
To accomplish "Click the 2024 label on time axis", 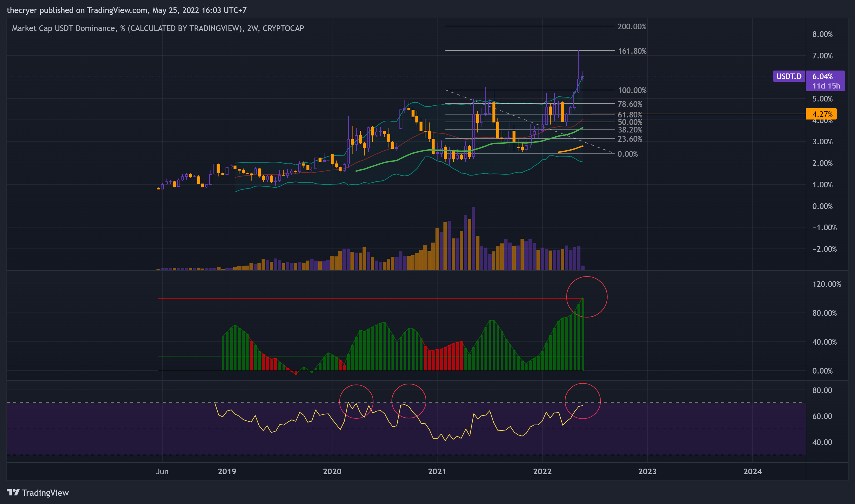I will [x=753, y=472].
